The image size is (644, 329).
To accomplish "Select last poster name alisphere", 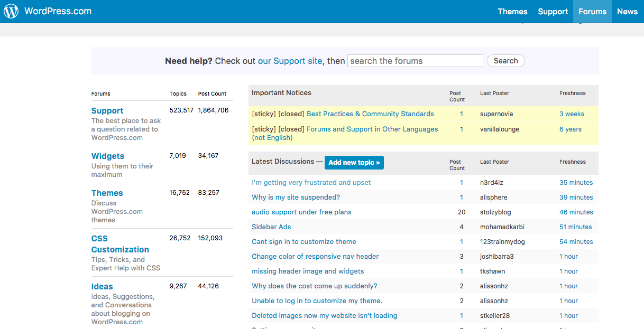I will coord(494,197).
